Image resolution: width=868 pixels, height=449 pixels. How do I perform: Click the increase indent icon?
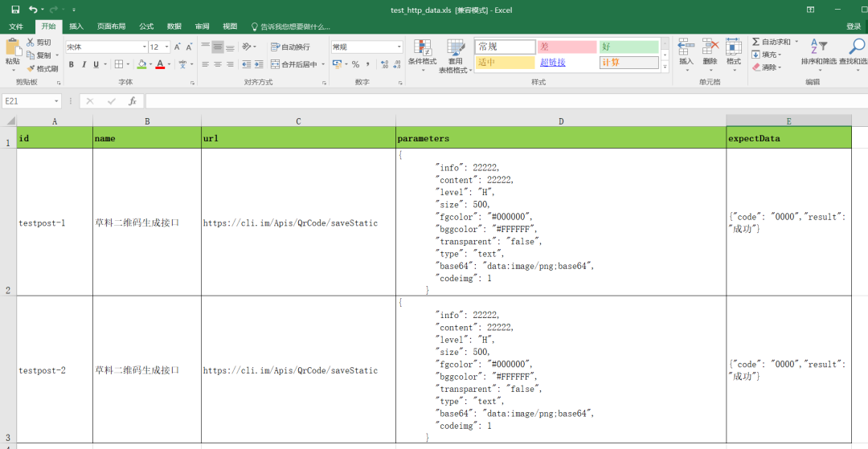click(259, 65)
